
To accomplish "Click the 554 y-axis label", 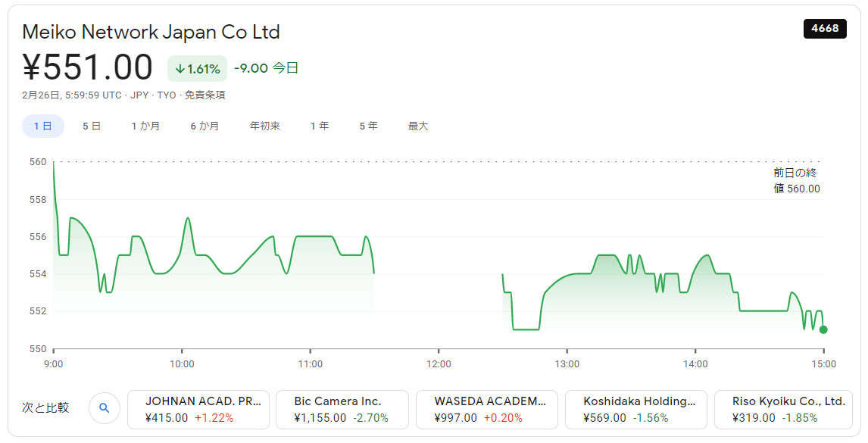I will pos(38,274).
